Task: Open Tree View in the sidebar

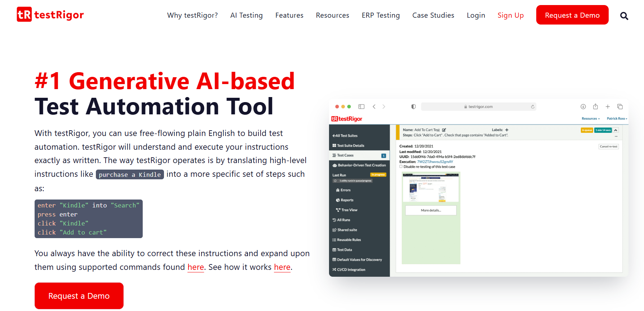Action: [x=346, y=210]
